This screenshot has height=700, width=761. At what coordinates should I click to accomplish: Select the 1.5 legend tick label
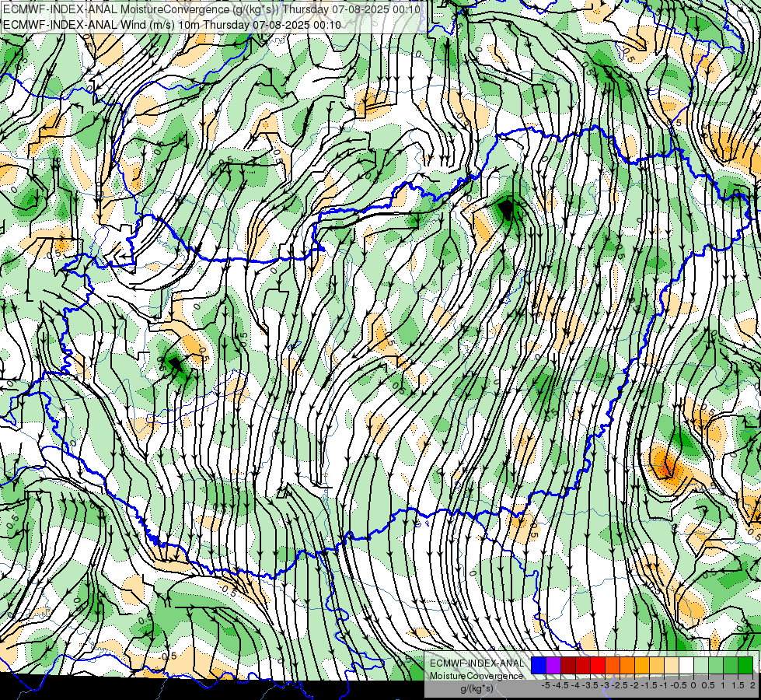pyautogui.click(x=738, y=685)
